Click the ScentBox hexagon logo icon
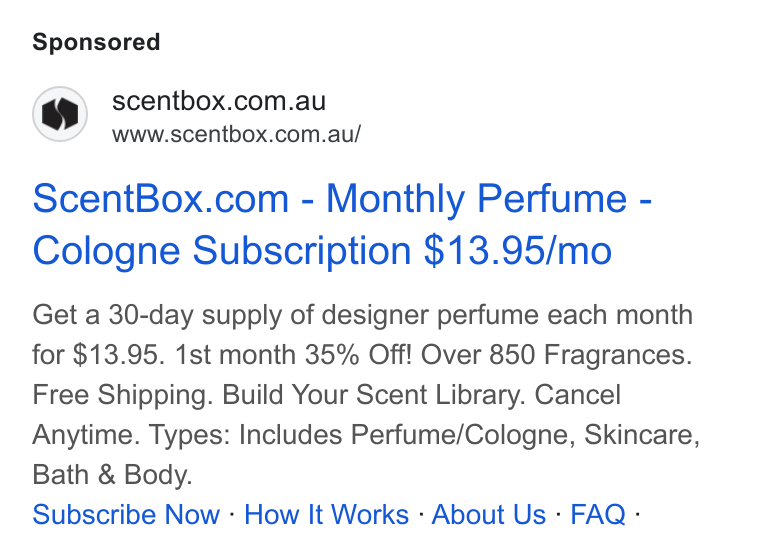The width and height of the screenshot is (760, 558). (60, 114)
